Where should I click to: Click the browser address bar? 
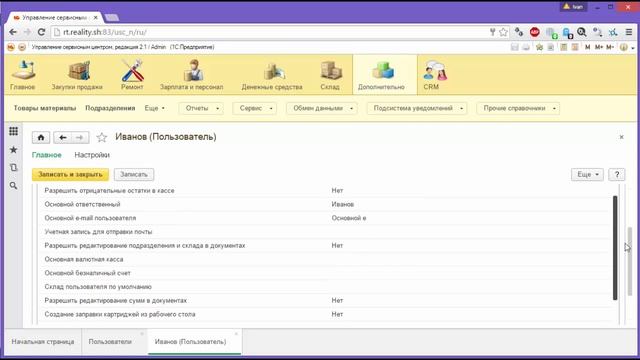coord(269,32)
